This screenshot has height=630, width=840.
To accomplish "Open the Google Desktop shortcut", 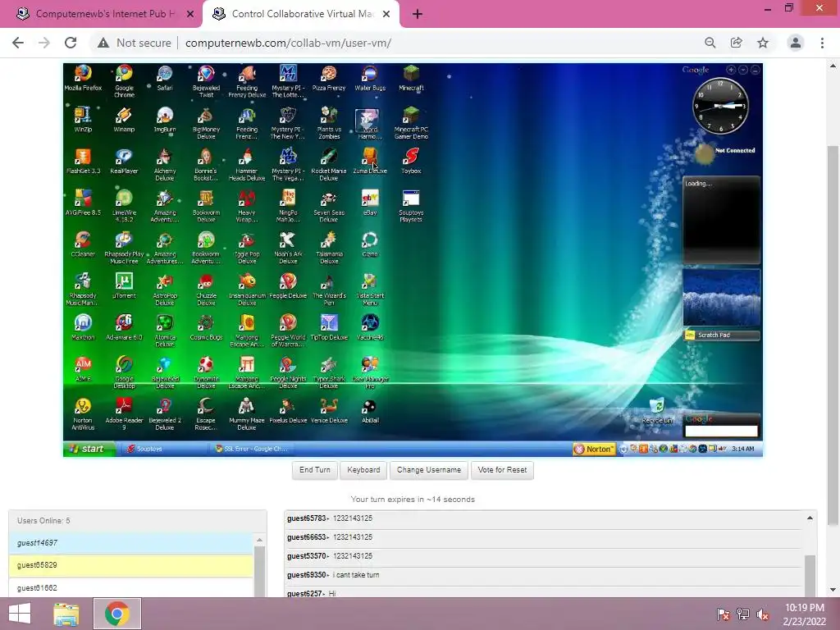I will tap(125, 372).
